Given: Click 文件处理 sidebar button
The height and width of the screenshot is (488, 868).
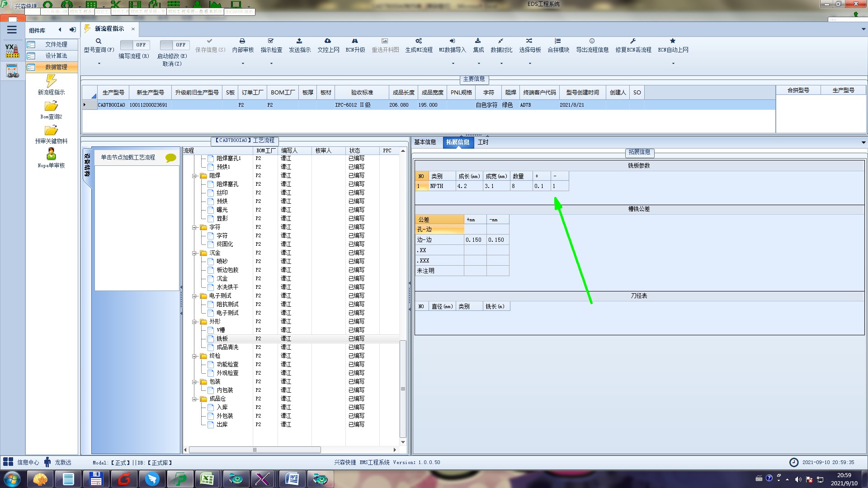Looking at the screenshot, I should 56,44.
